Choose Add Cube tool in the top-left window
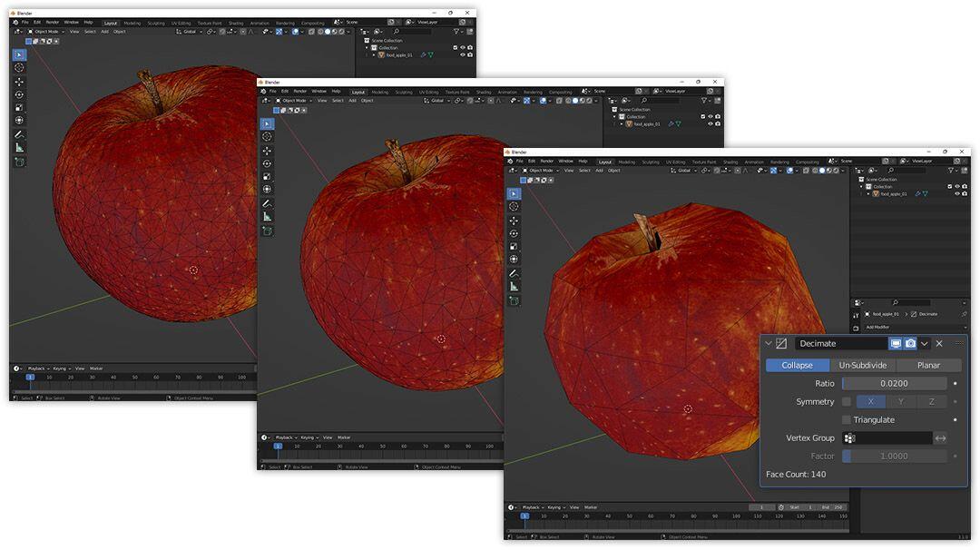Image resolution: width=980 pixels, height=550 pixels. click(x=19, y=162)
